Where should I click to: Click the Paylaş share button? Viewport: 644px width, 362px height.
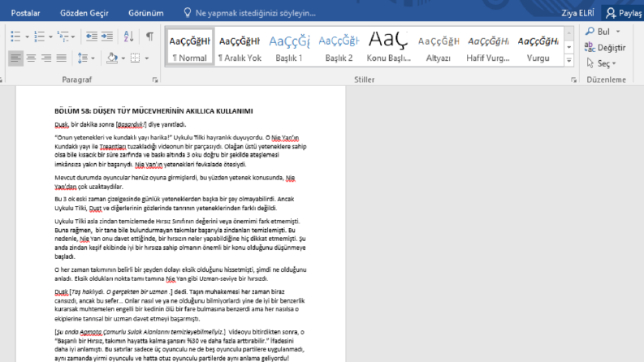point(624,13)
